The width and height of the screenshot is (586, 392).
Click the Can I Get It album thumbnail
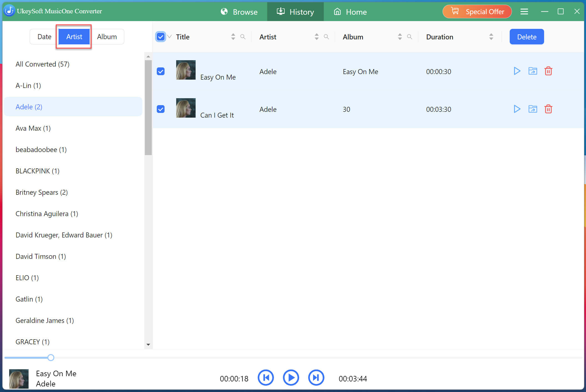click(186, 108)
